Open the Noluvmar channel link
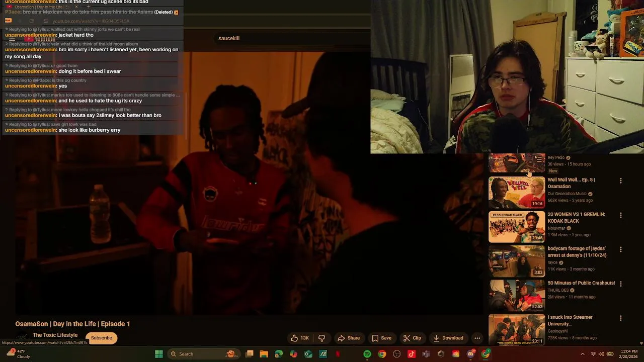 coord(556,228)
